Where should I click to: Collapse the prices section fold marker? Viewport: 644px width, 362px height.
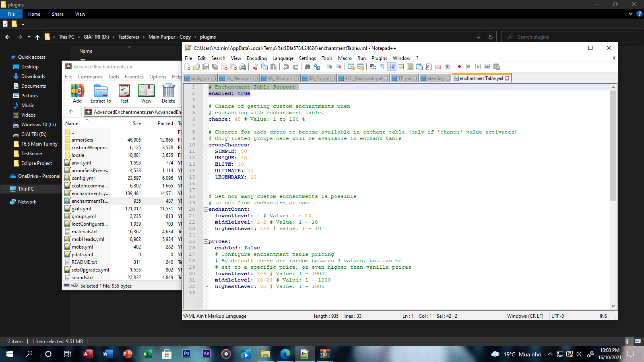[206, 241]
